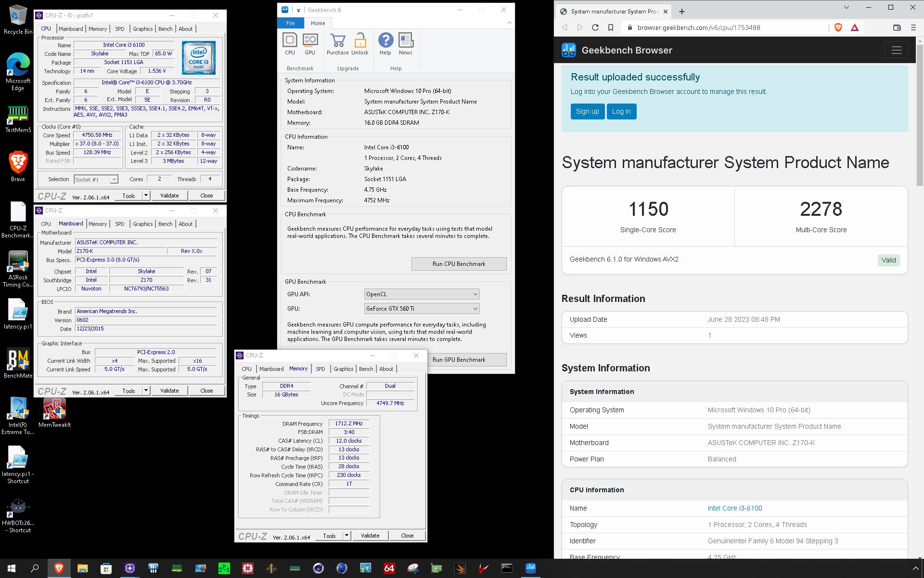Select the TestMem5 desktop icon
This screenshot has height=578, width=924.
click(x=18, y=119)
